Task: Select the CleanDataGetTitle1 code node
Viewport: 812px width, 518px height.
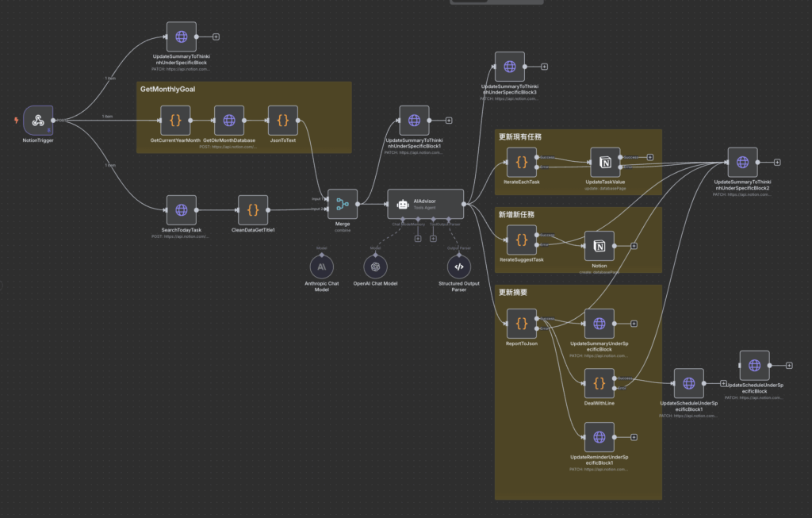Action: pos(253,210)
